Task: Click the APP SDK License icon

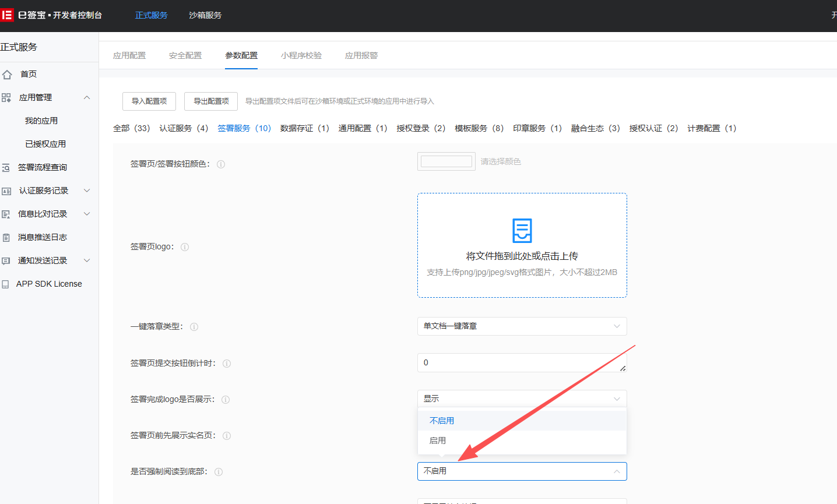Action: tap(6, 284)
